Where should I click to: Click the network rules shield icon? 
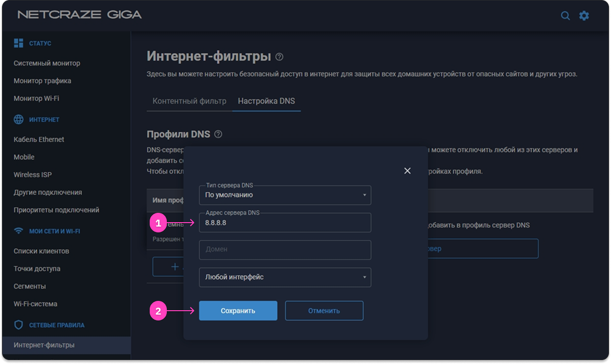pyautogui.click(x=19, y=325)
